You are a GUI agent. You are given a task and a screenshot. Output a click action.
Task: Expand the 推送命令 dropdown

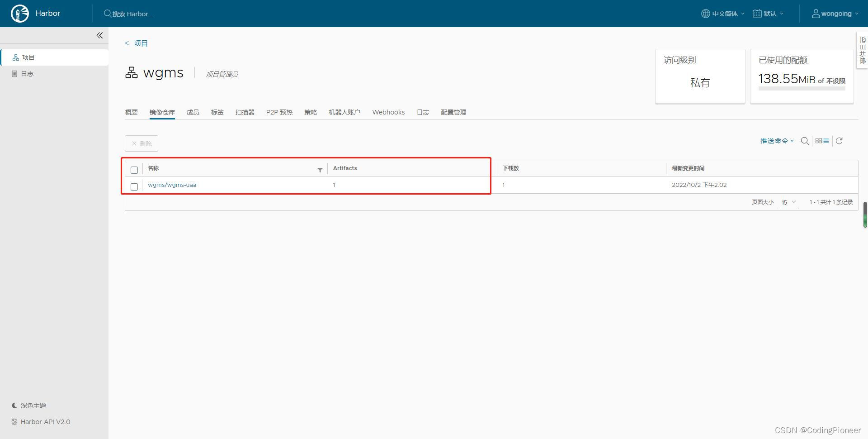(x=777, y=141)
